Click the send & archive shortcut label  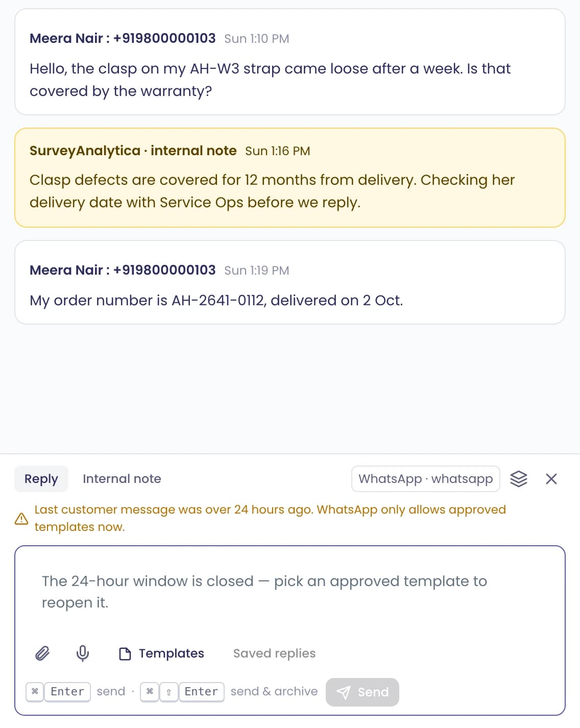coord(274,692)
